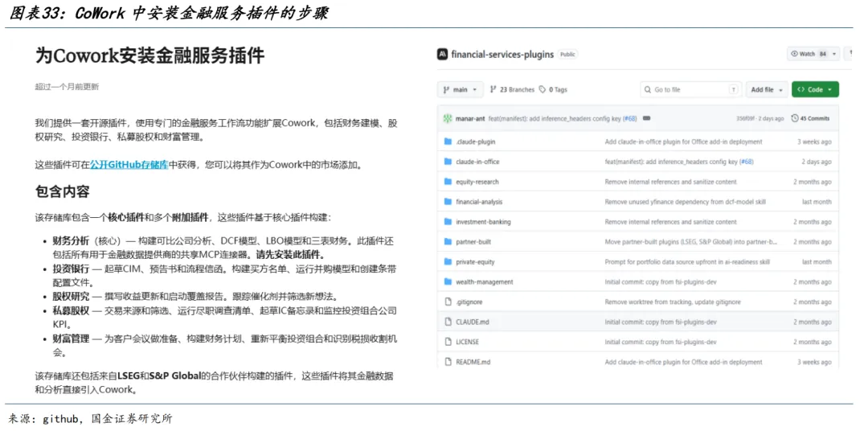868x431 pixels.
Task: Click the 财富管理 bullet item label
Action: 71,338
